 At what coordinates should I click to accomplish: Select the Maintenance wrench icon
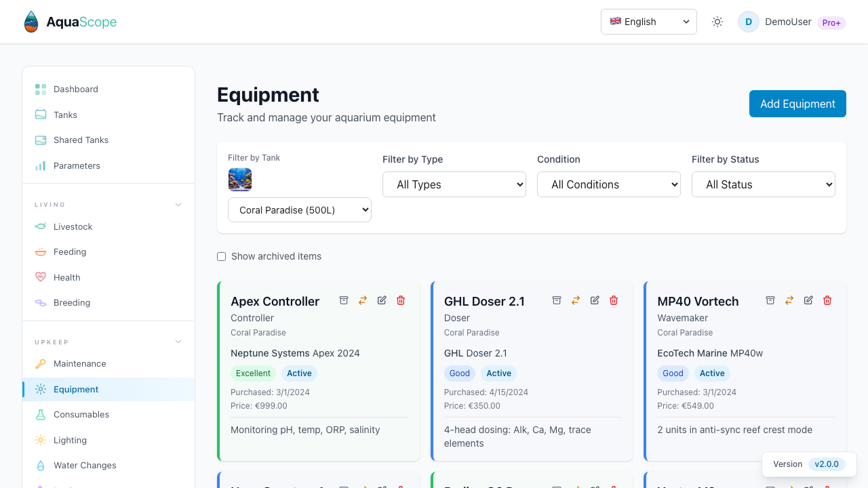coord(41,364)
